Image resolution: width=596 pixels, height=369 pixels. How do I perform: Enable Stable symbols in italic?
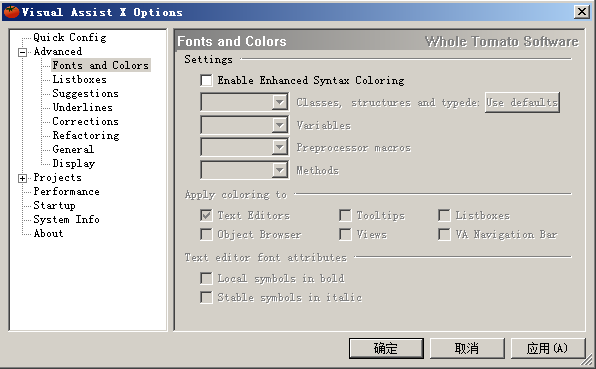click(206, 297)
